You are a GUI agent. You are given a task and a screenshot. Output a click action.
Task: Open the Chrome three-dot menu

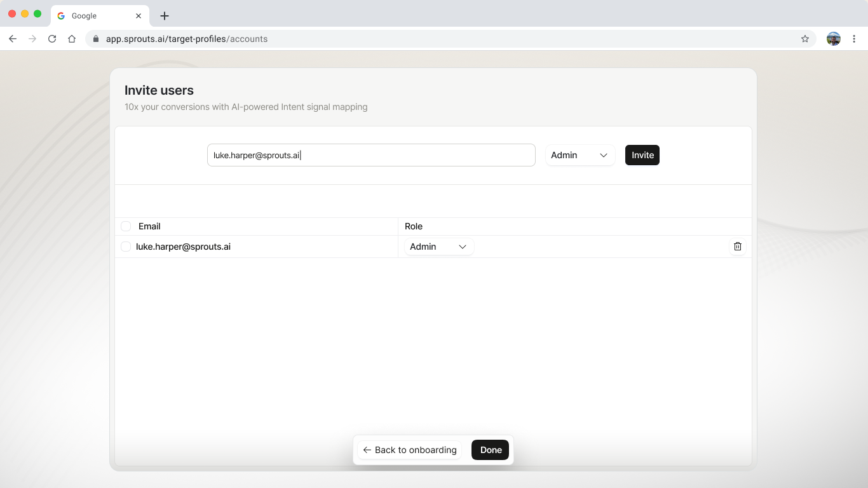pyautogui.click(x=855, y=39)
